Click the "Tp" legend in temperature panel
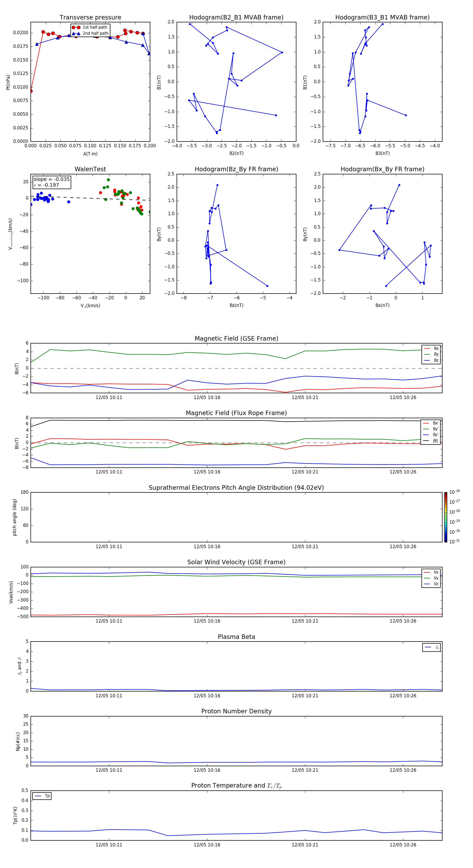Screen dimensions: 473x868 point(42,796)
